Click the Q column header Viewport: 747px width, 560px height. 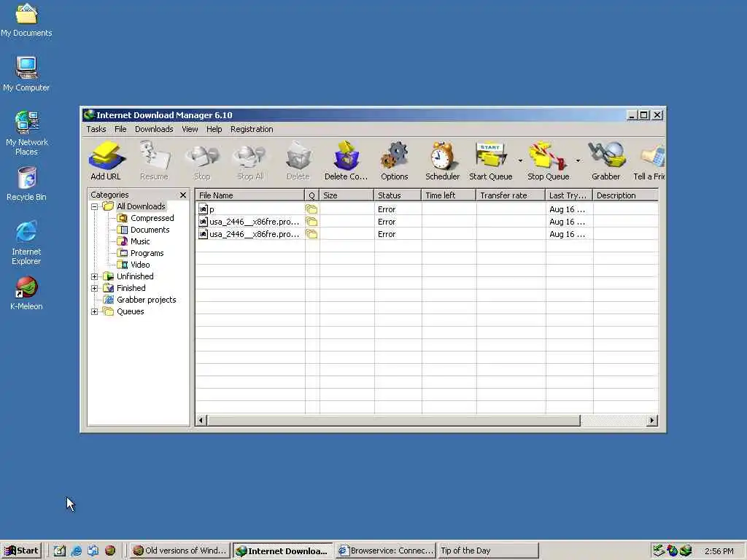click(311, 195)
